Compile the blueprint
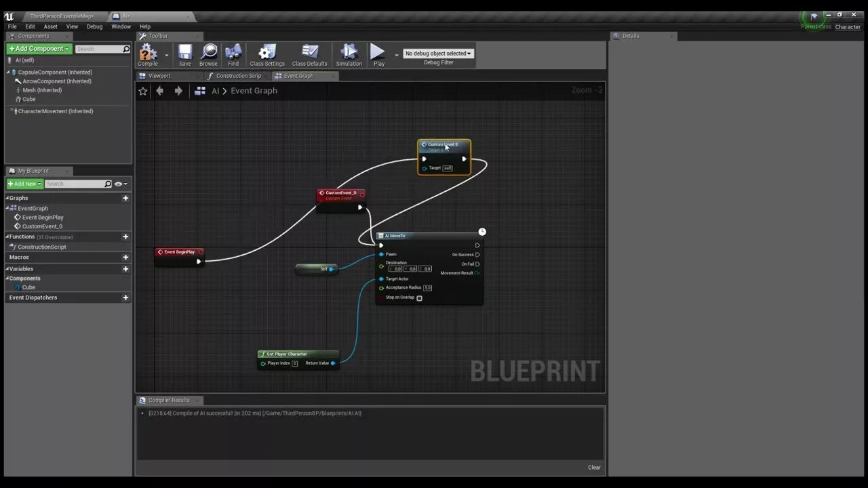Screen dimensions: 868x488 coord(148,55)
